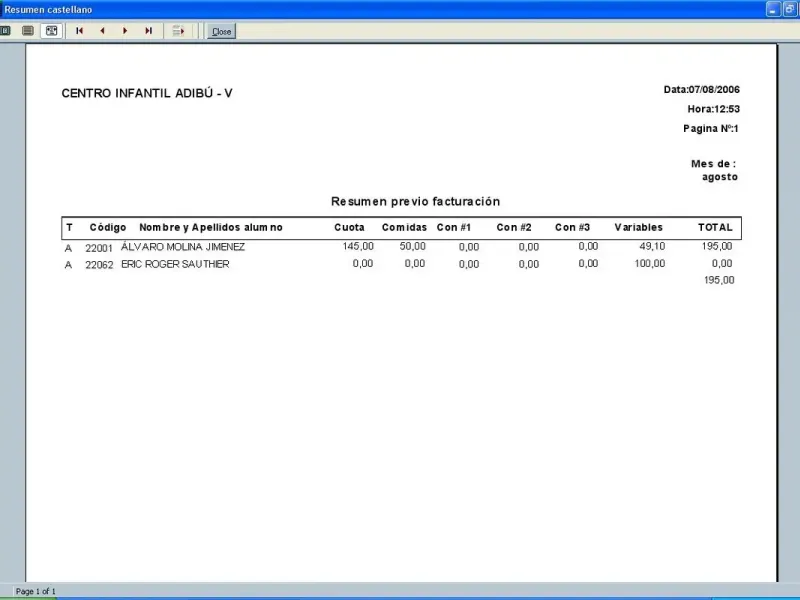Image resolution: width=800 pixels, height=600 pixels.
Task: Click the go to page icon
Action: tap(178, 31)
